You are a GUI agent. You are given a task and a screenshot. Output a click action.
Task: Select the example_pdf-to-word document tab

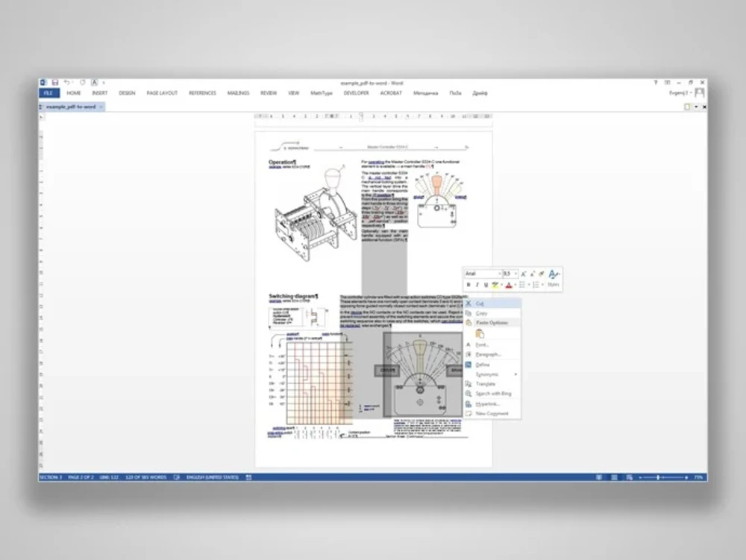(71, 107)
